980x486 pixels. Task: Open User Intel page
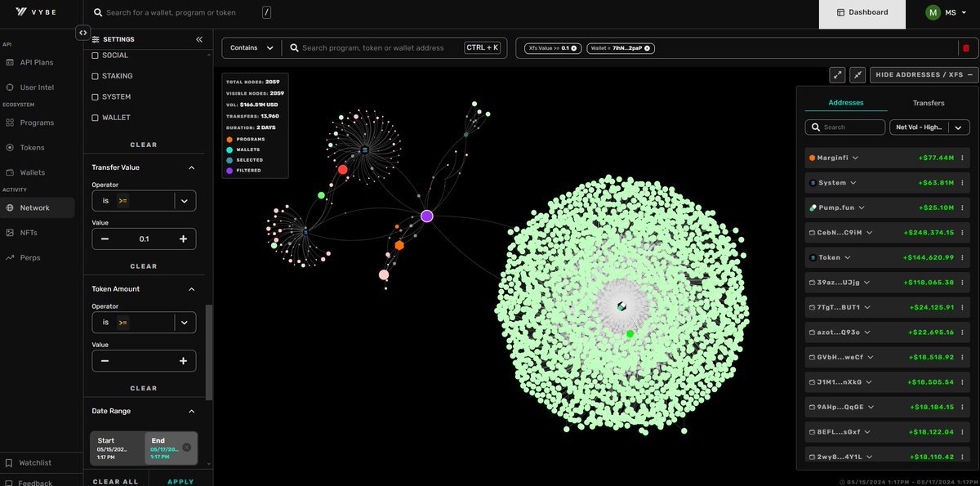[38, 87]
